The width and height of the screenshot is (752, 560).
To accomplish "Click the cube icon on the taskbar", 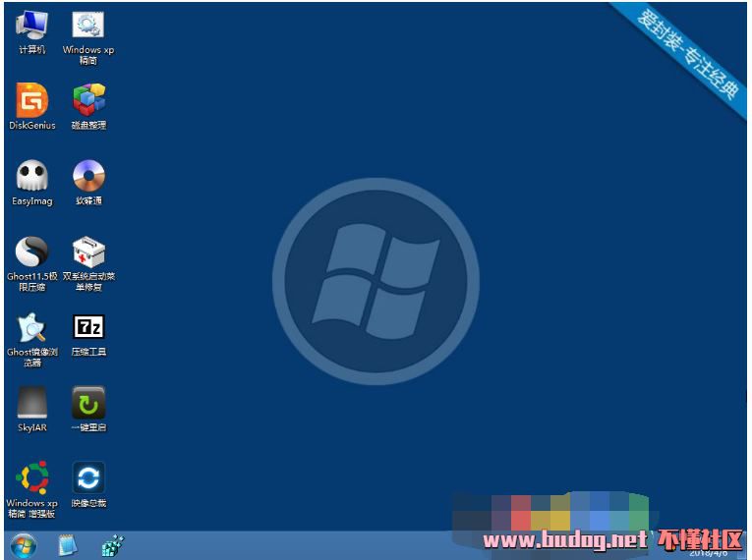I will [x=113, y=546].
